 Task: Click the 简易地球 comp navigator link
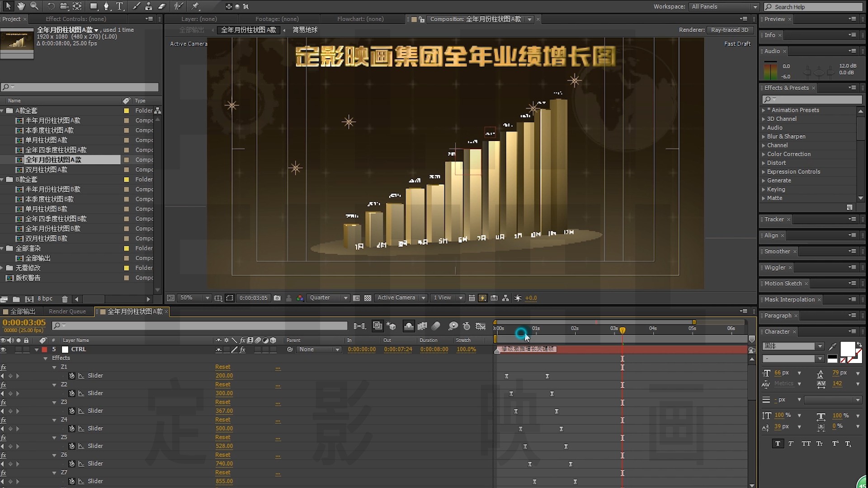[x=305, y=30]
